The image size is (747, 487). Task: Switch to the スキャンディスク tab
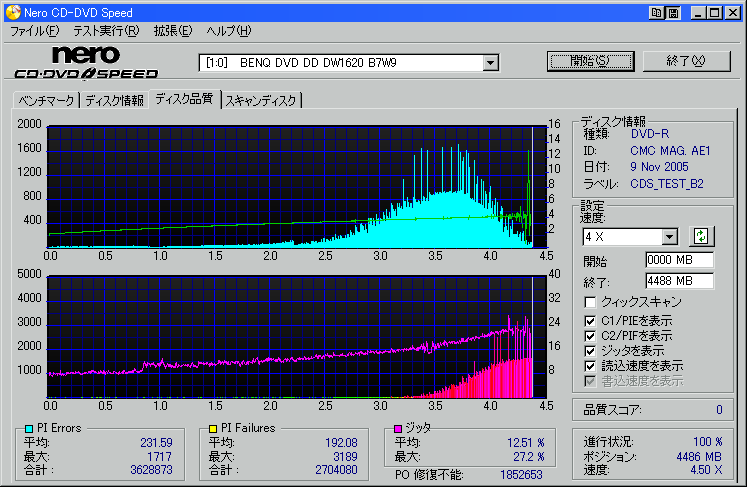click(x=261, y=100)
